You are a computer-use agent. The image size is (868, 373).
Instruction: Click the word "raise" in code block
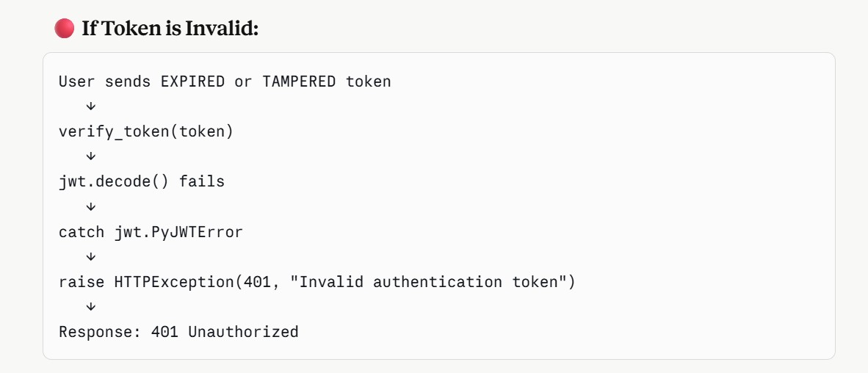click(82, 282)
